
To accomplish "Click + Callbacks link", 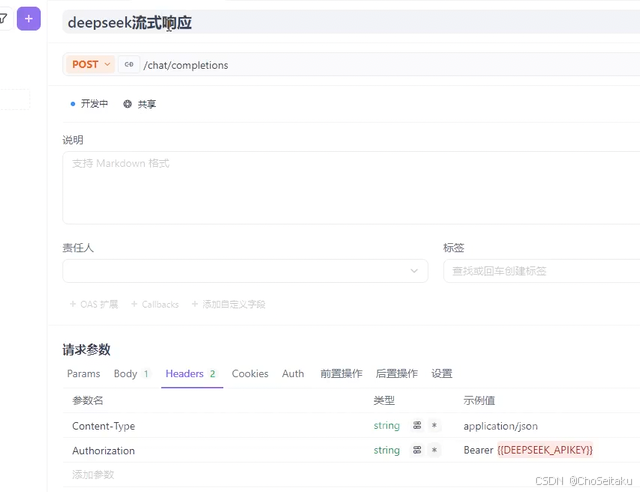I will point(155,304).
